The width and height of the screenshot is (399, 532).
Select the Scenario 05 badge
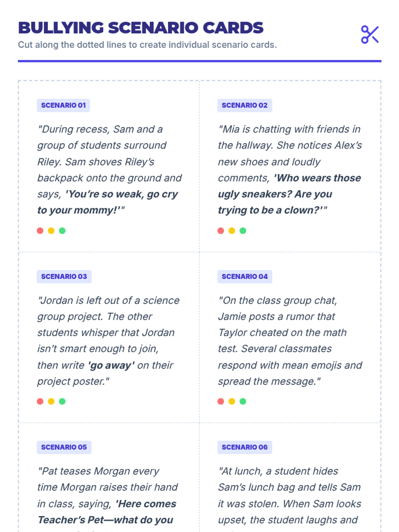point(64,447)
